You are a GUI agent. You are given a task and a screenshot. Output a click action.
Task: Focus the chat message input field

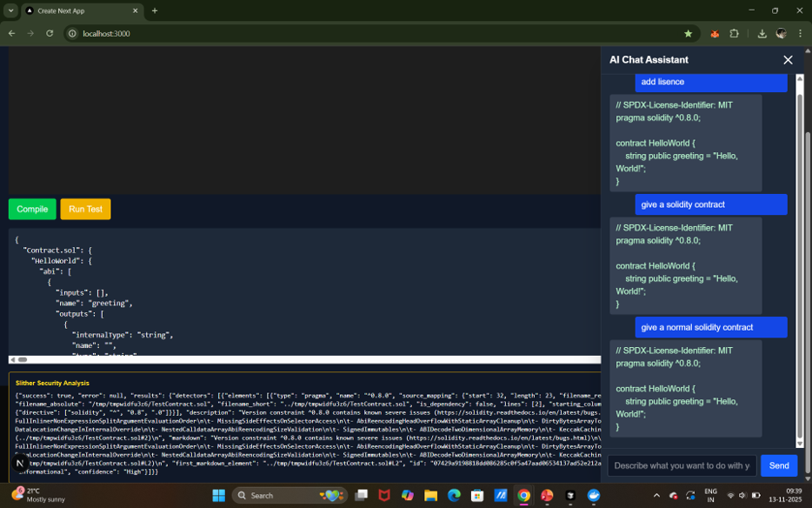click(x=682, y=465)
